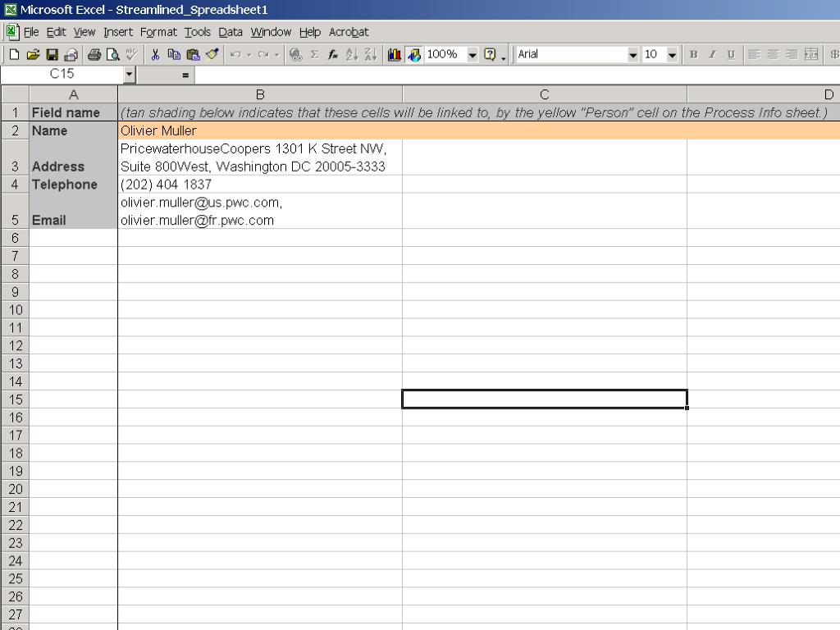The width and height of the screenshot is (840, 630).
Task: Select column C header
Action: (x=545, y=95)
